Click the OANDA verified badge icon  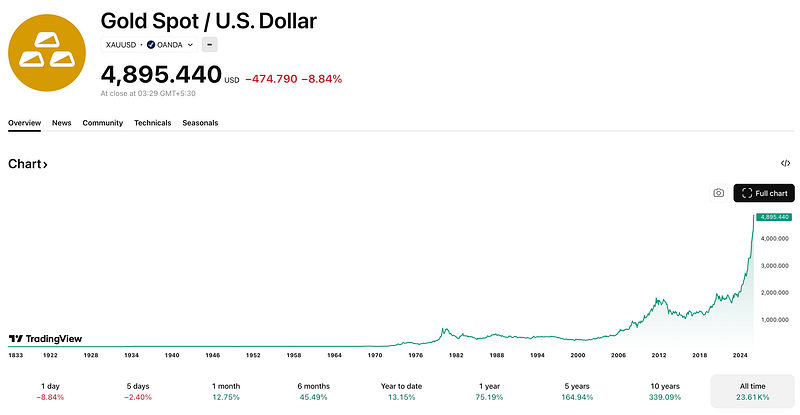(x=151, y=45)
